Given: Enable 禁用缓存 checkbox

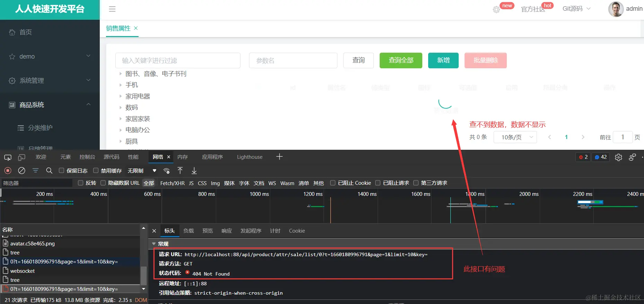Looking at the screenshot, I should pyautogui.click(x=96, y=171).
